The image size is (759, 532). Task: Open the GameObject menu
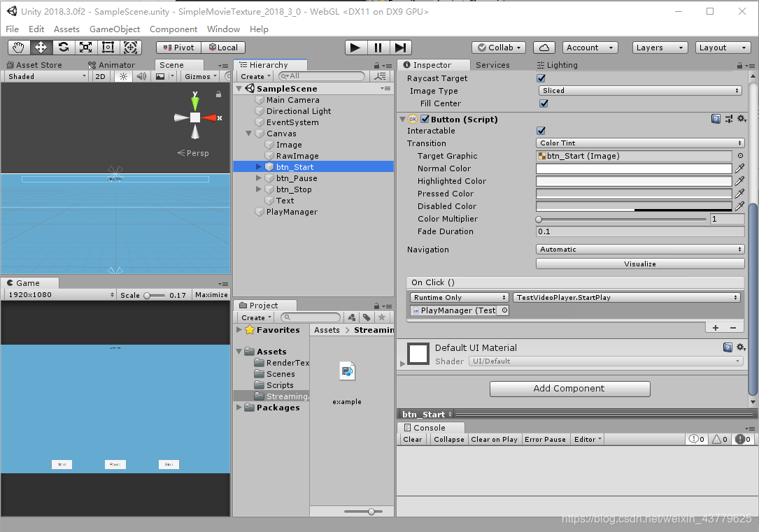(113, 29)
